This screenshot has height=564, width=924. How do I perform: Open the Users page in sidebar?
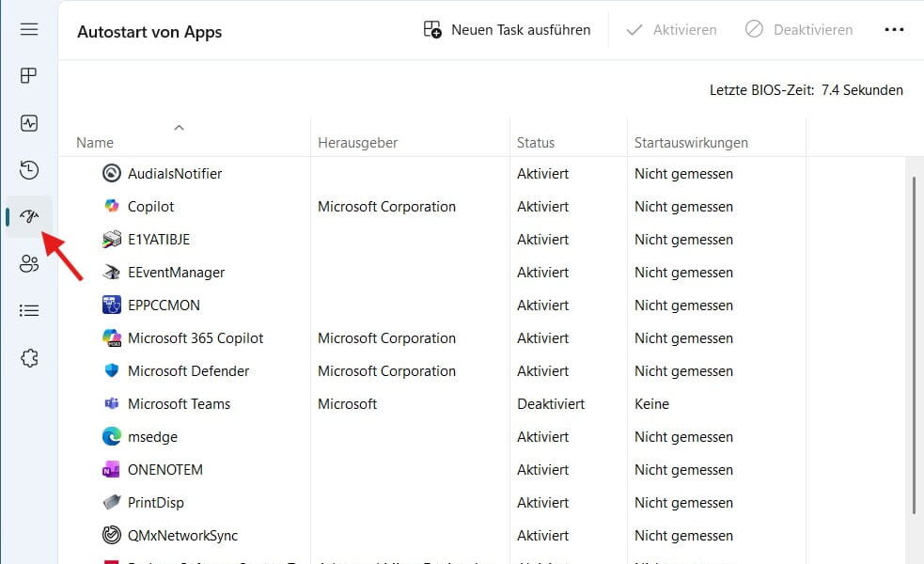(29, 263)
